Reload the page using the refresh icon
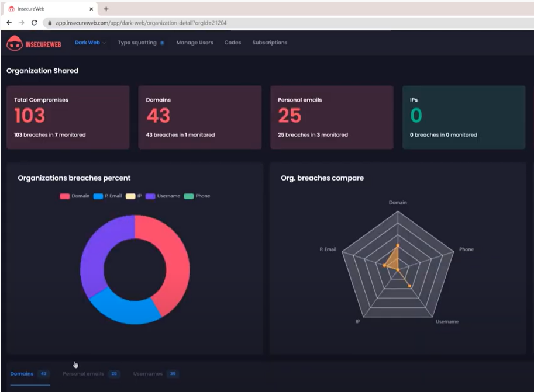This screenshot has width=534, height=392. point(35,22)
